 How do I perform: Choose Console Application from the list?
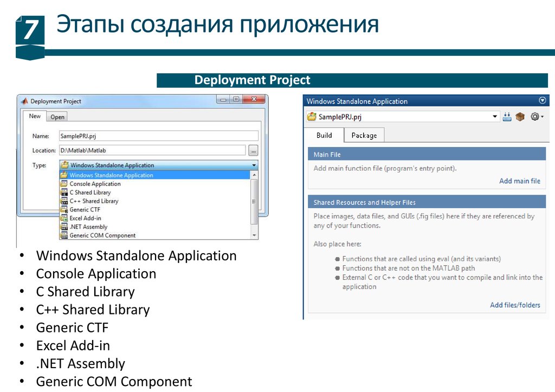95,184
